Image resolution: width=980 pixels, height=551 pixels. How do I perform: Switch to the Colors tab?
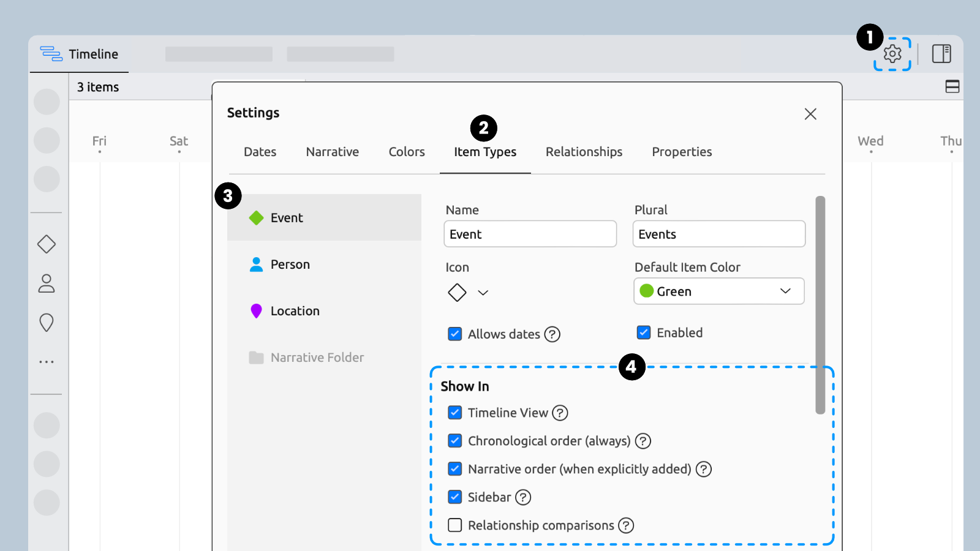pyautogui.click(x=407, y=152)
